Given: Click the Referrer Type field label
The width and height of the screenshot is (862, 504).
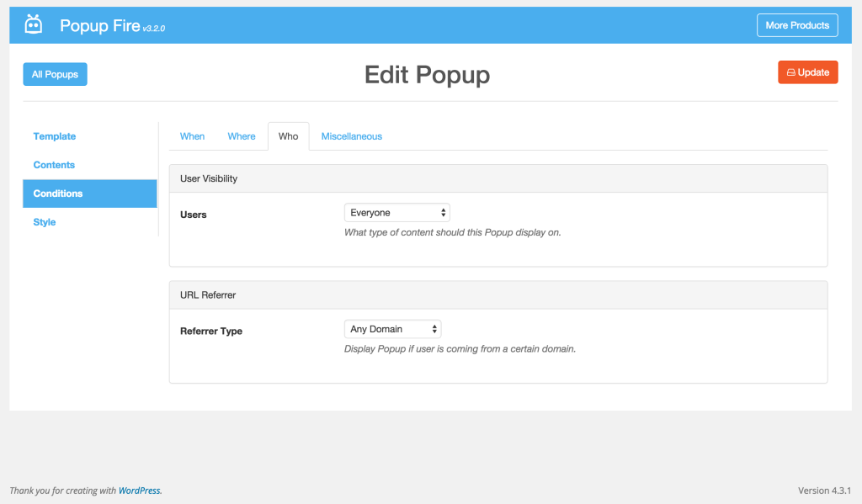Looking at the screenshot, I should tap(211, 332).
